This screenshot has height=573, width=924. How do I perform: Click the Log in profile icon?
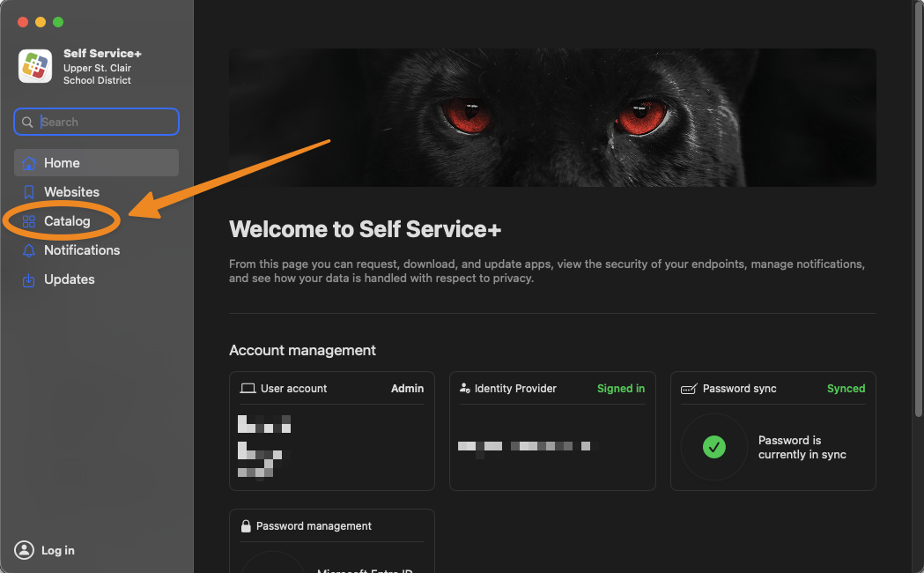tap(24, 550)
